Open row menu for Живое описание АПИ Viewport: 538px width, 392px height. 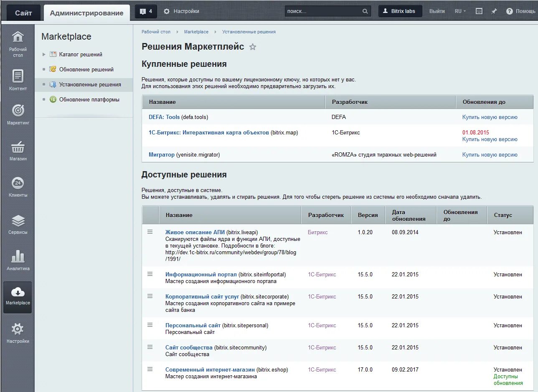point(150,232)
